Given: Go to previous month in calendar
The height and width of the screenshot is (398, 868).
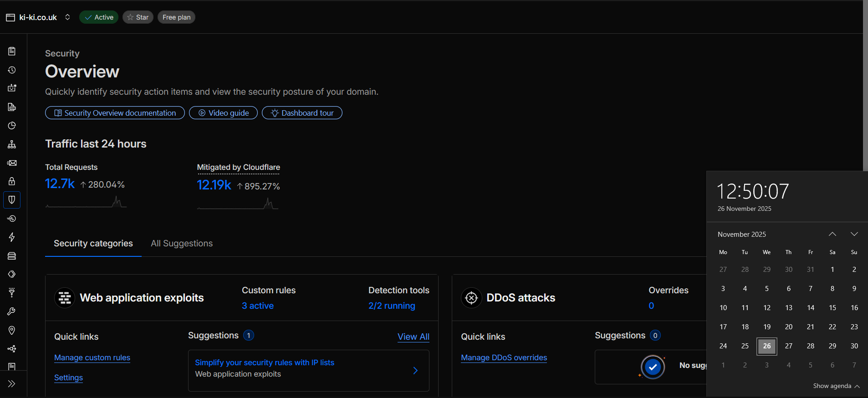Looking at the screenshot, I should 832,234.
